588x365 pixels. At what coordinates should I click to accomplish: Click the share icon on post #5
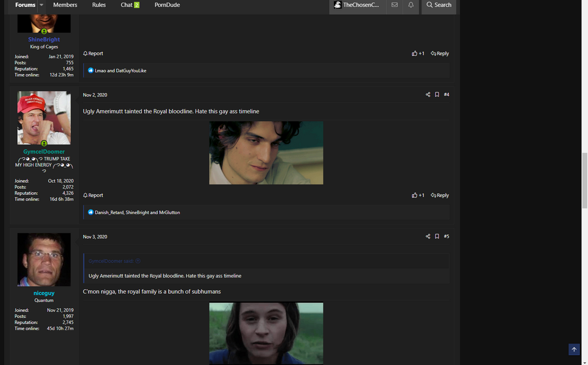428,236
